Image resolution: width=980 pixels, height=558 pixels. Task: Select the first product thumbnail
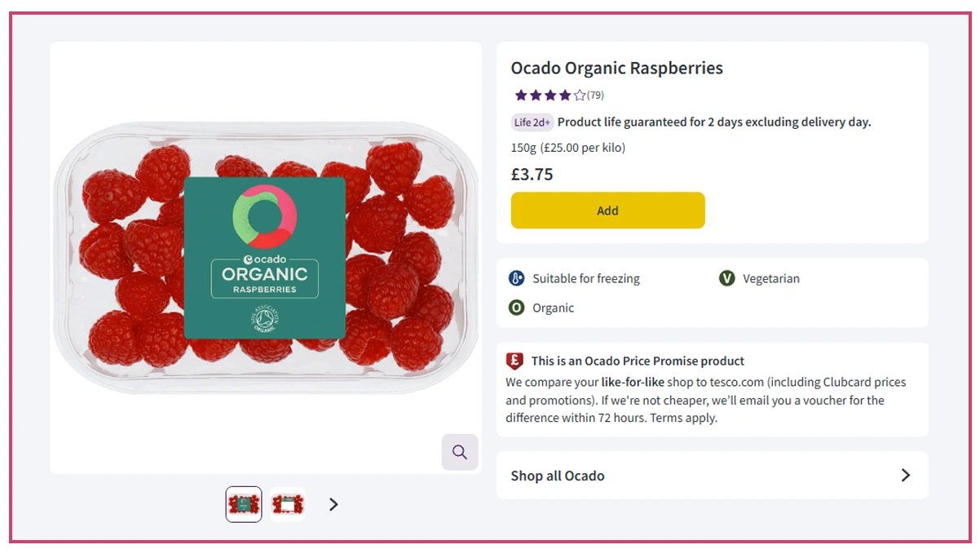coord(244,504)
